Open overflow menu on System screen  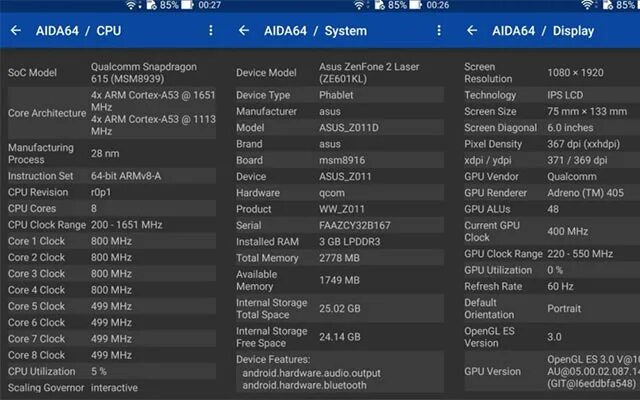pos(439,30)
